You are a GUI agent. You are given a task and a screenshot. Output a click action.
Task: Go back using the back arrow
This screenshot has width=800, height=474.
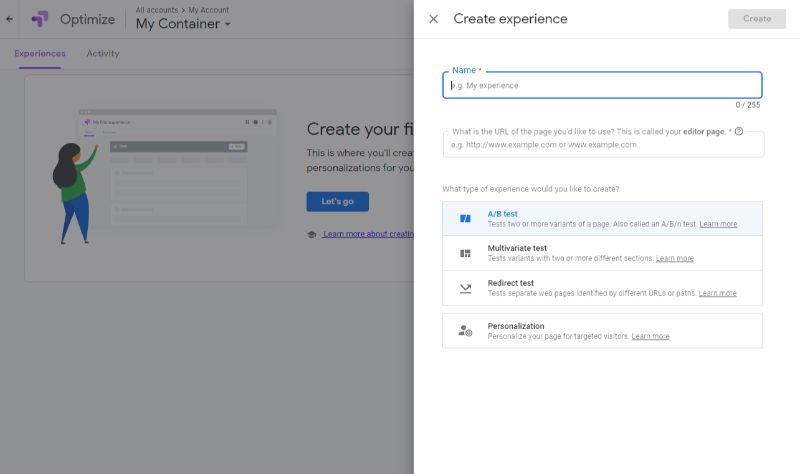(x=9, y=19)
